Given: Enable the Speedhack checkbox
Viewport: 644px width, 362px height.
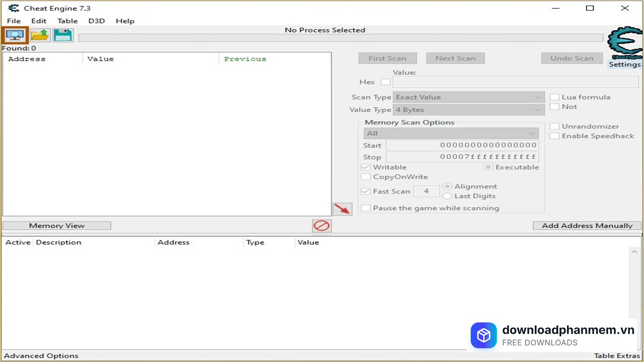Looking at the screenshot, I should click(554, 136).
